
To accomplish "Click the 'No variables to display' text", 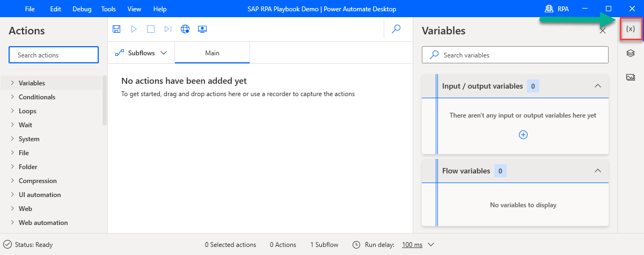I will coord(523,205).
